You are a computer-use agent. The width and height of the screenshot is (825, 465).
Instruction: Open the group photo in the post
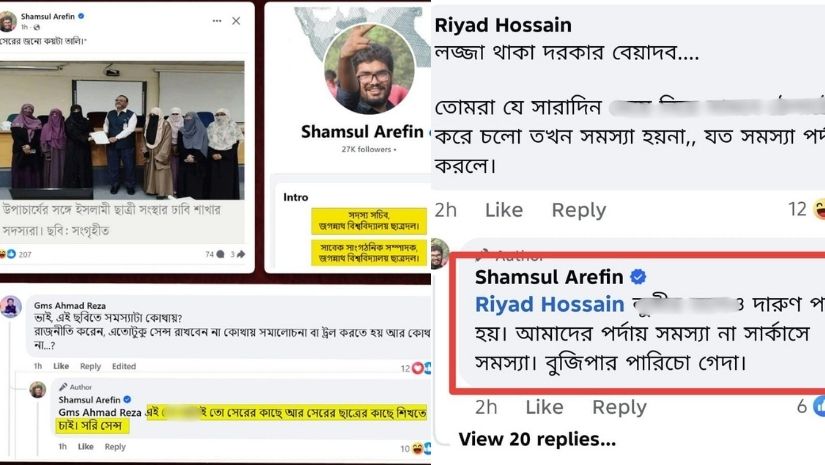[122, 130]
